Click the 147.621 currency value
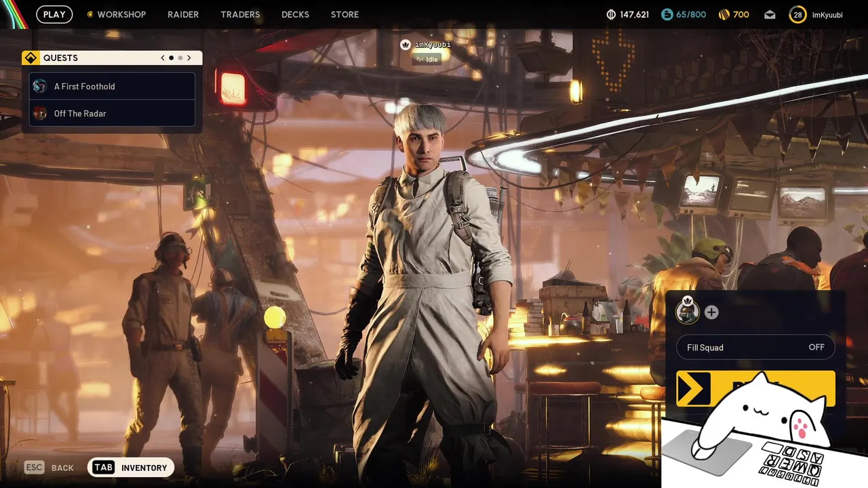This screenshot has height=488, width=868. tap(634, 14)
